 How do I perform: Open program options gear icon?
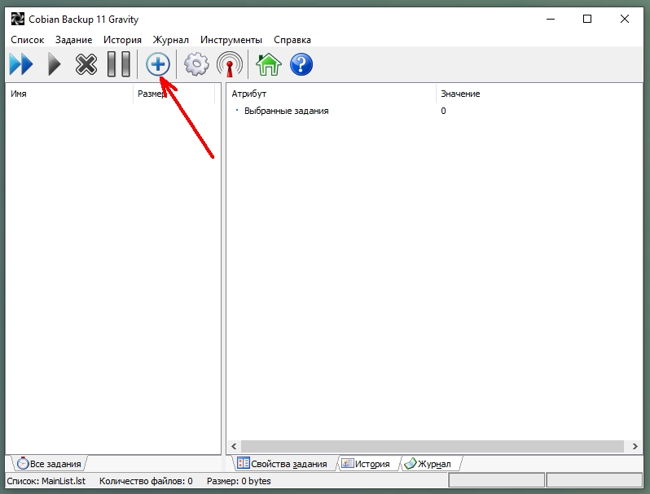[196, 64]
